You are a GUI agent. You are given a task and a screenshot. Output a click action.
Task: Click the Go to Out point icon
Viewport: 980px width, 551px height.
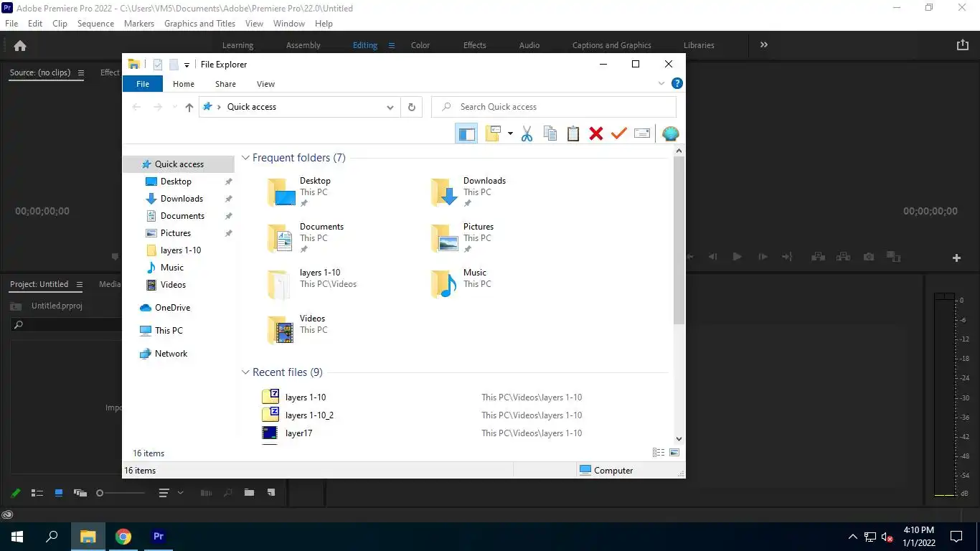(x=787, y=257)
